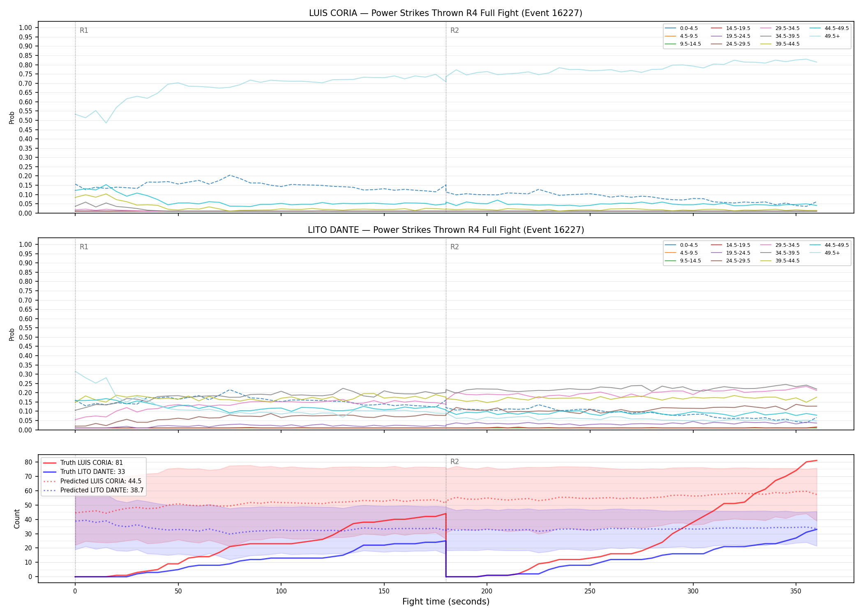Image resolution: width=863 pixels, height=616 pixels.
Task: Click 'Truth LITO DANTE: 33' legend entry
Action: [x=84, y=472]
